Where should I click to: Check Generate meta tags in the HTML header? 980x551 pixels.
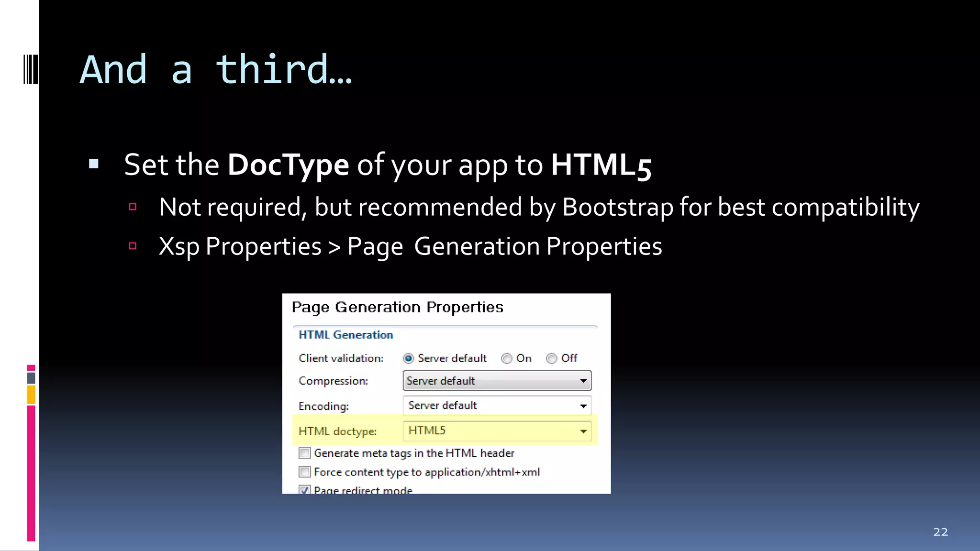[x=304, y=452]
